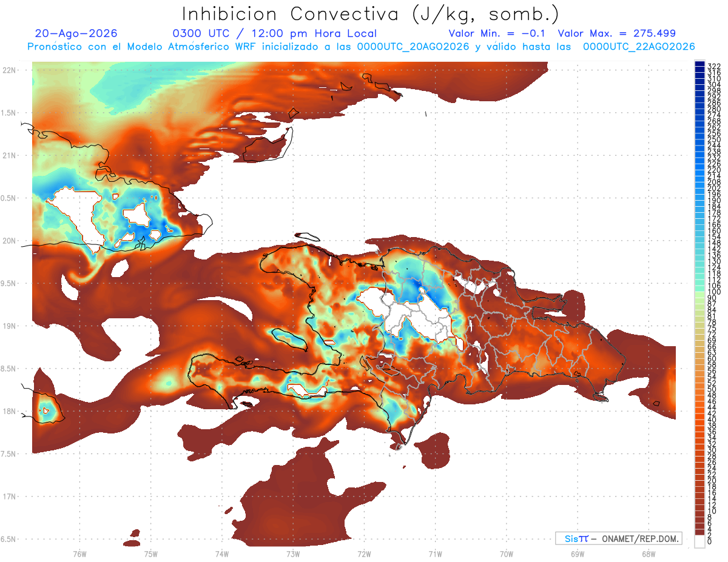Screen dimensions: 728x562
Task: Click the color bar value "274"
Action: tap(714, 115)
